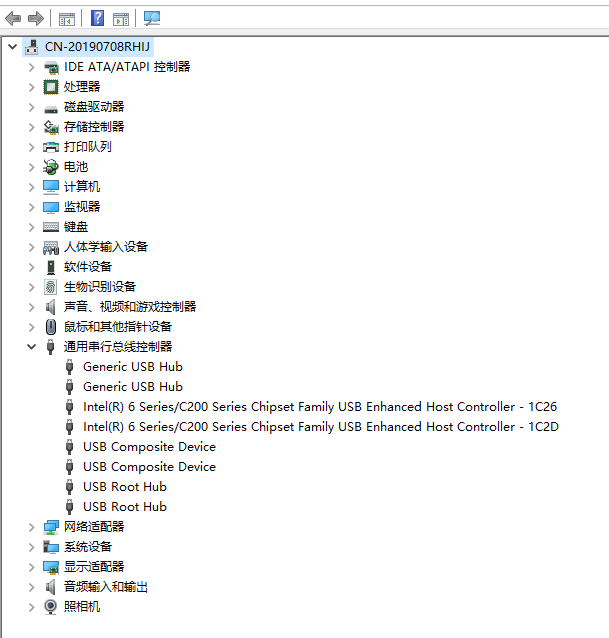Click the show/hide action pane toolbar icon
The width and height of the screenshot is (609, 638).
point(121,19)
